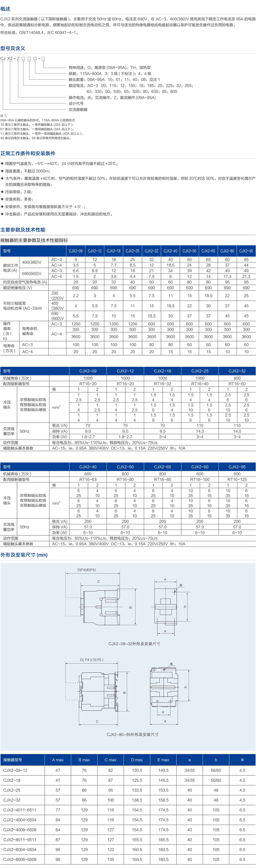Select the CJX2-4004~6504 row label
256x868 pixels.
point(20,820)
